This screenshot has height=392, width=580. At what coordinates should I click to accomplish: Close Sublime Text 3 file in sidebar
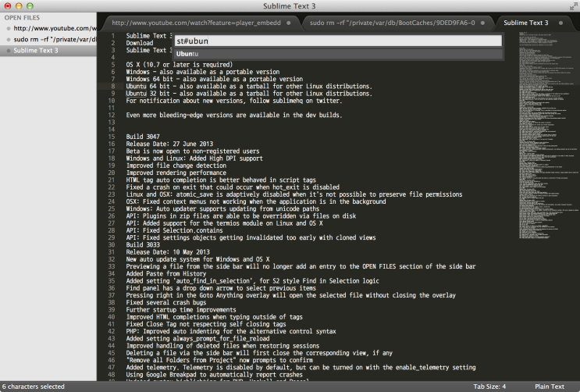click(x=8, y=51)
